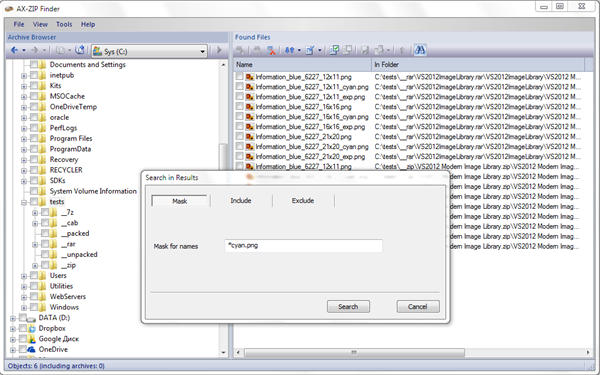Open the Sys (C:) drive dropdown

(202, 51)
